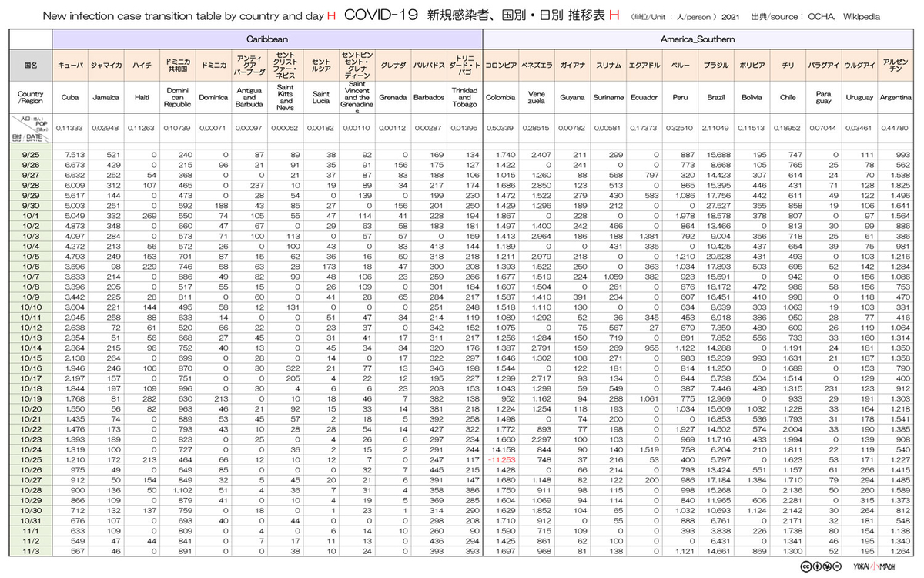Click the Guyana column header
Viewport: 924px width, 578px height.
pos(571,98)
